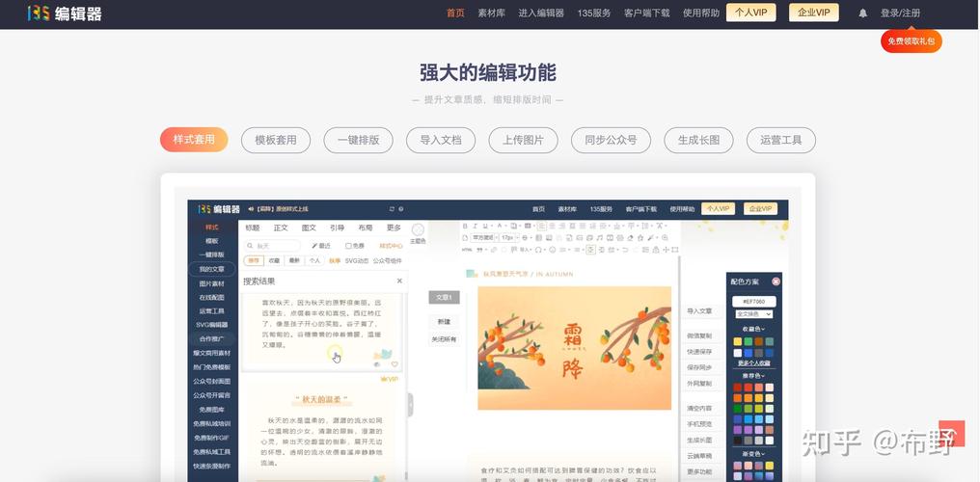Click Italic icon in embedded editor toolbar
The height and width of the screenshot is (482, 980).
pos(475,226)
